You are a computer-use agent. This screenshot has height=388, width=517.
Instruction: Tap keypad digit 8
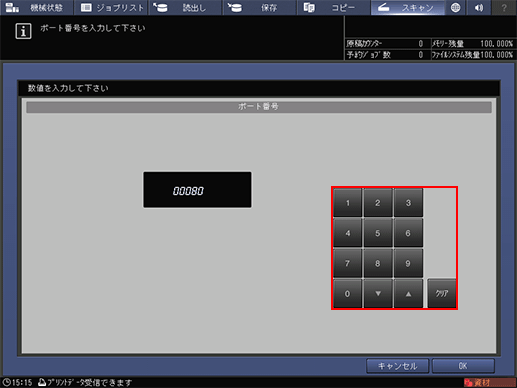click(x=378, y=263)
